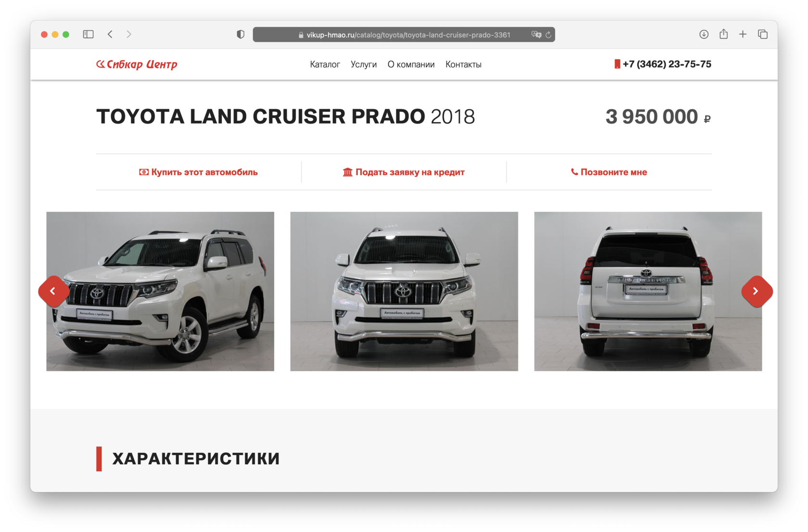Open the downloads icon in toolbar
The image size is (808, 532).
tap(704, 34)
